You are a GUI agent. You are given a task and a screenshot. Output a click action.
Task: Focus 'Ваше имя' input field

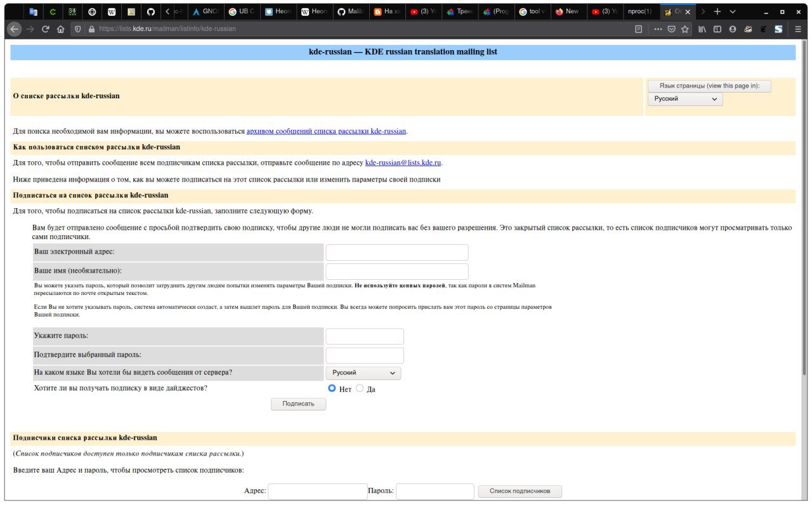tap(397, 272)
